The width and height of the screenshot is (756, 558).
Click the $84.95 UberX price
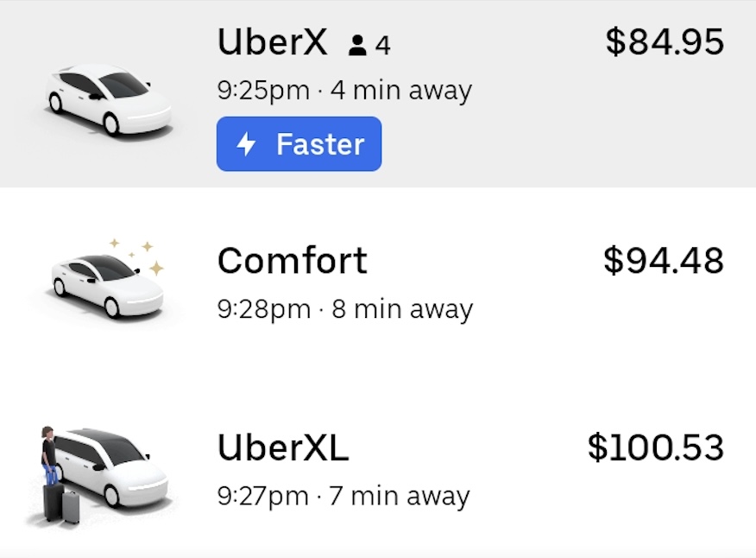pos(665,41)
